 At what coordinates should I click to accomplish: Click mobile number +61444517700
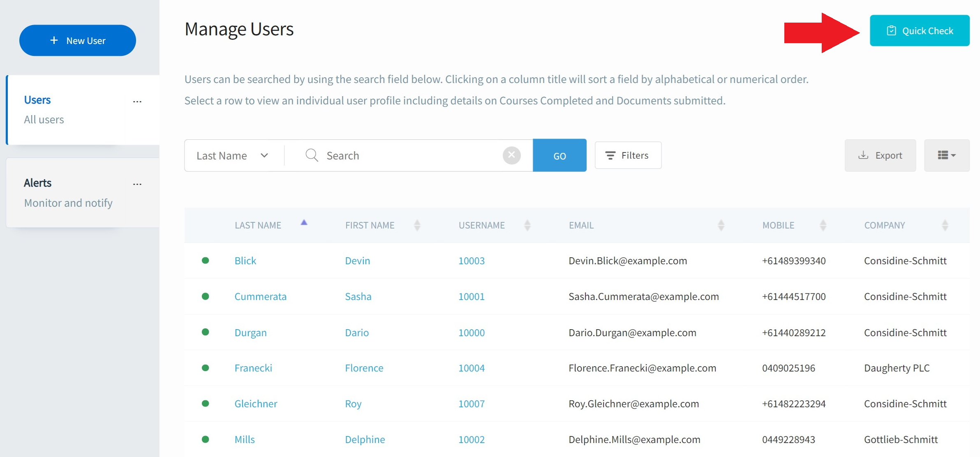[794, 297]
